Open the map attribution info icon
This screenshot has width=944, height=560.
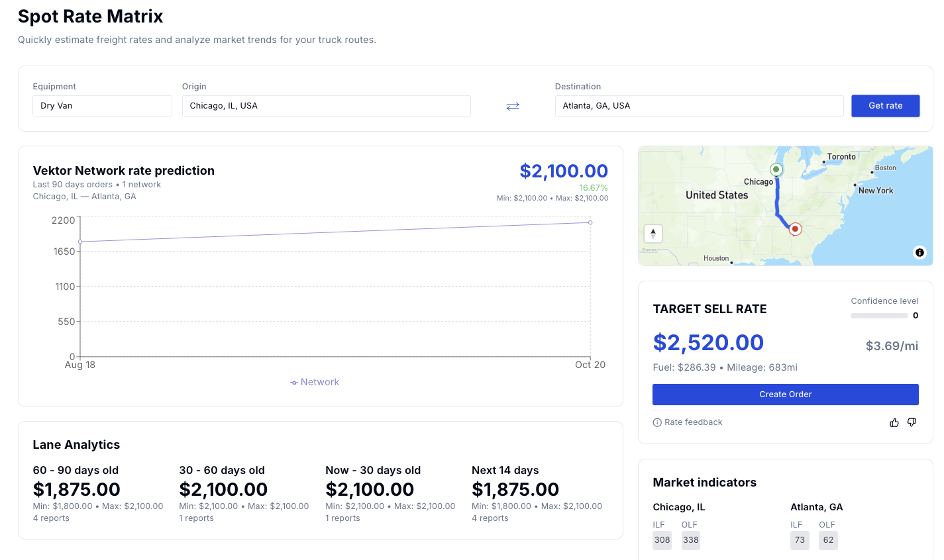(919, 252)
